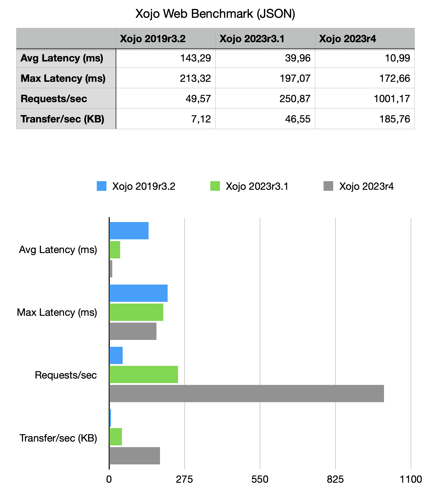Screen dimensions: 448x501
Task: Select the table cell with value 7,12
Action: [x=166, y=119]
